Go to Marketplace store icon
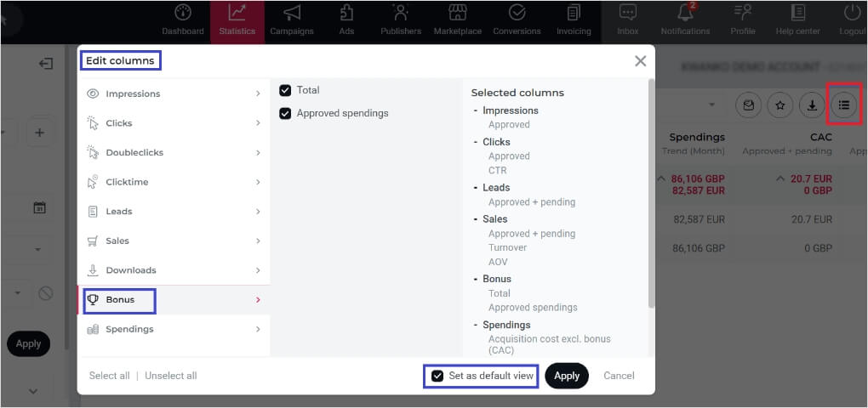Screen dimensions: 868x408 (458, 14)
